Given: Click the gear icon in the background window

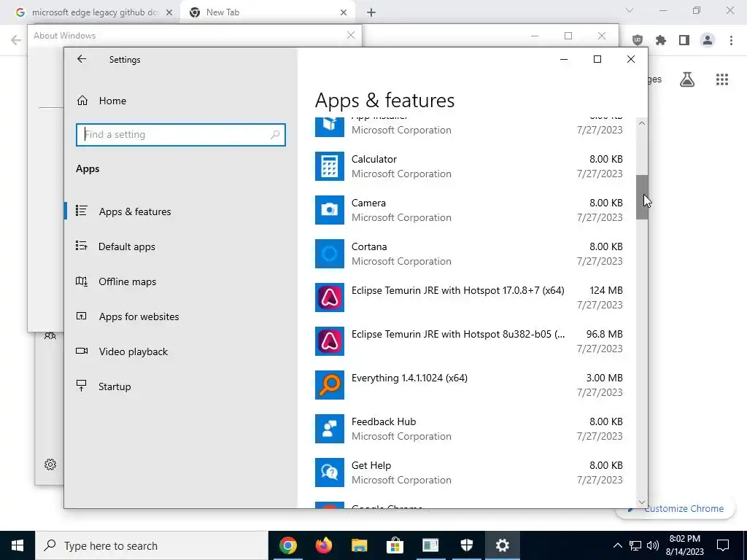Looking at the screenshot, I should (50, 464).
